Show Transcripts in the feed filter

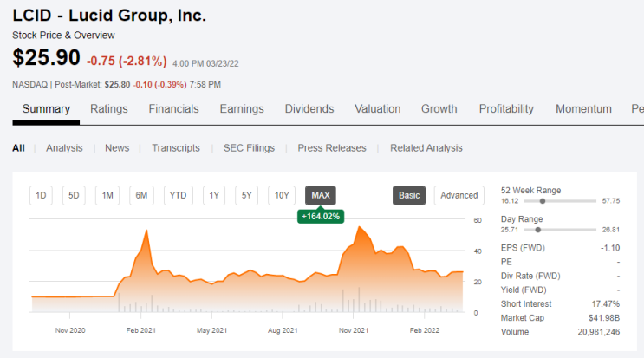pyautogui.click(x=176, y=148)
